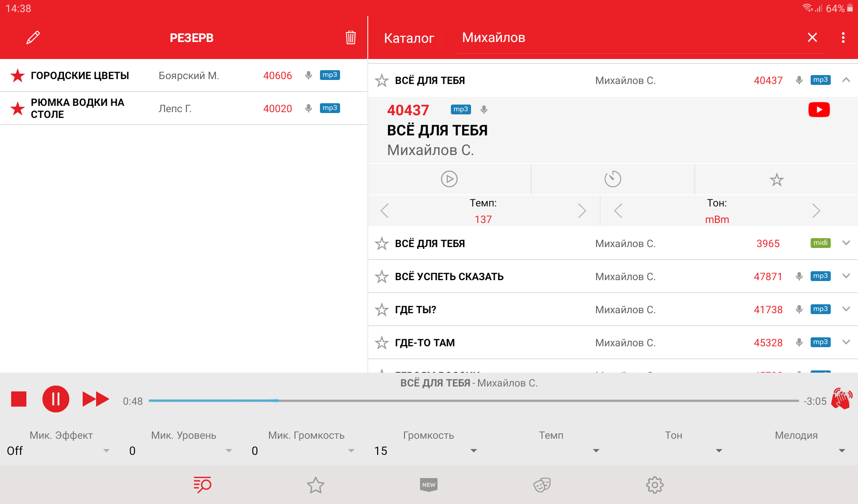The height and width of the screenshot is (504, 858).
Task: Star the ГДЕ ТЫ? row
Action: [x=382, y=310]
